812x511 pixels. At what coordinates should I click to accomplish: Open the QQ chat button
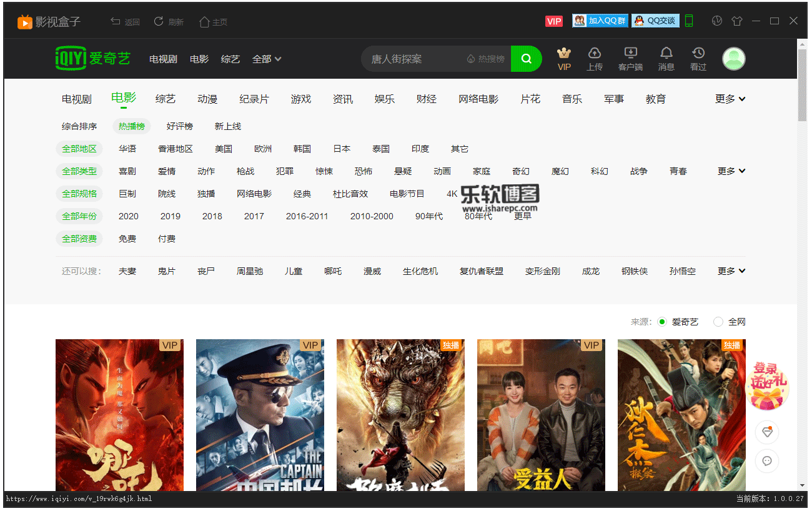tap(655, 21)
